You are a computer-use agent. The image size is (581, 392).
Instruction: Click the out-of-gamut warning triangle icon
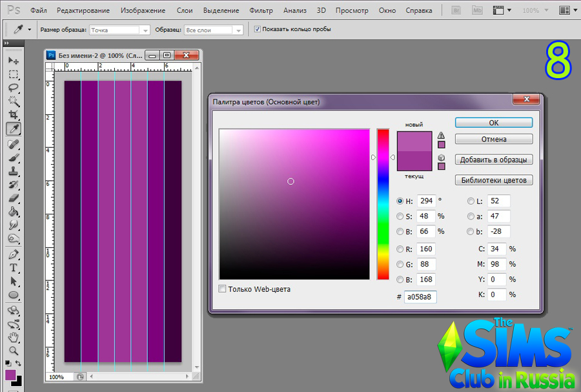441,135
